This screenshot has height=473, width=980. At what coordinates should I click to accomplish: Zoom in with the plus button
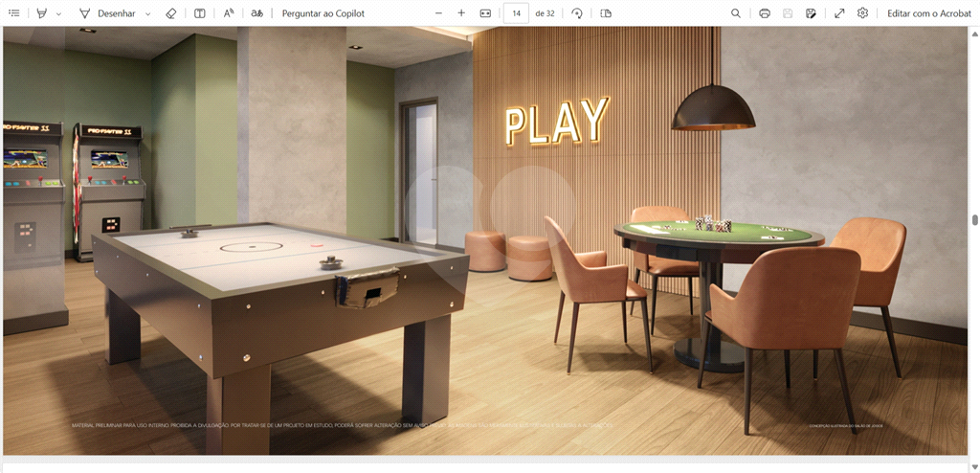[461, 13]
